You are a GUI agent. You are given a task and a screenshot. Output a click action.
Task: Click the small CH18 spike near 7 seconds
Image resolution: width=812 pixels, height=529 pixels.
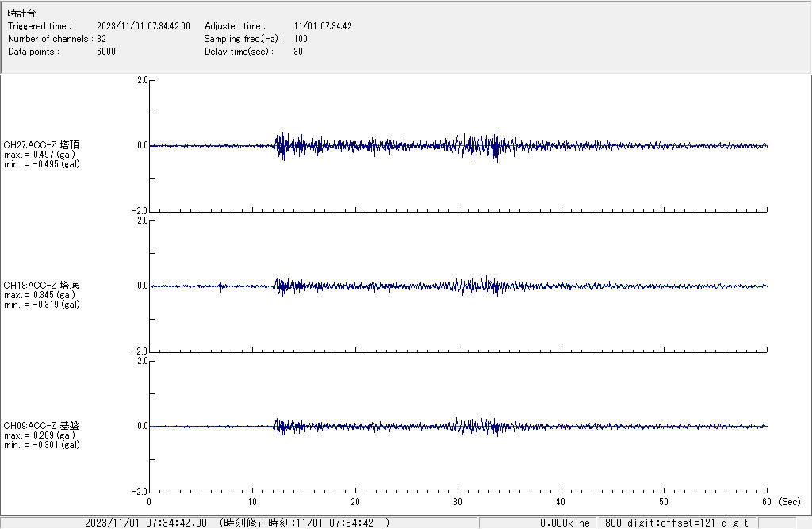coord(220,286)
